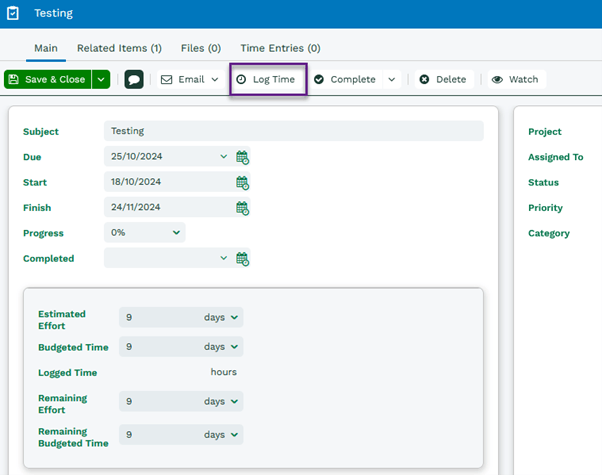
Task: Change Estimated Effort unit dropdown
Action: click(x=221, y=317)
